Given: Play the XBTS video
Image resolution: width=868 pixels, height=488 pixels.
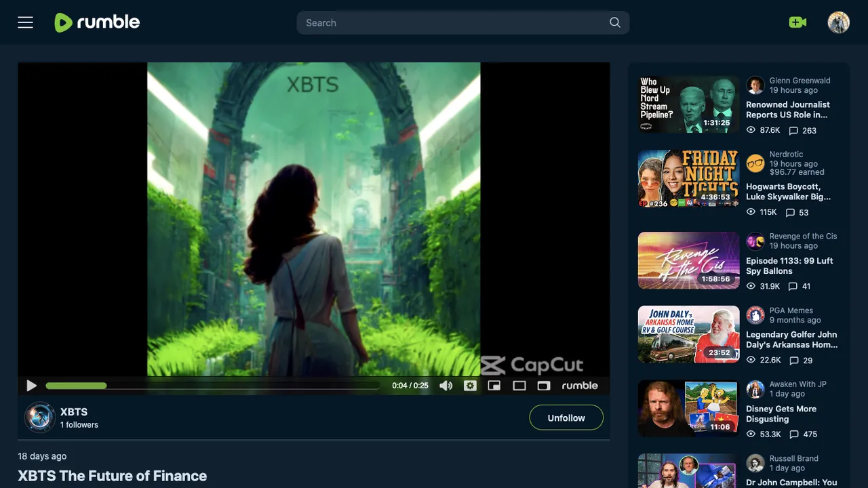Looking at the screenshot, I should (x=31, y=386).
